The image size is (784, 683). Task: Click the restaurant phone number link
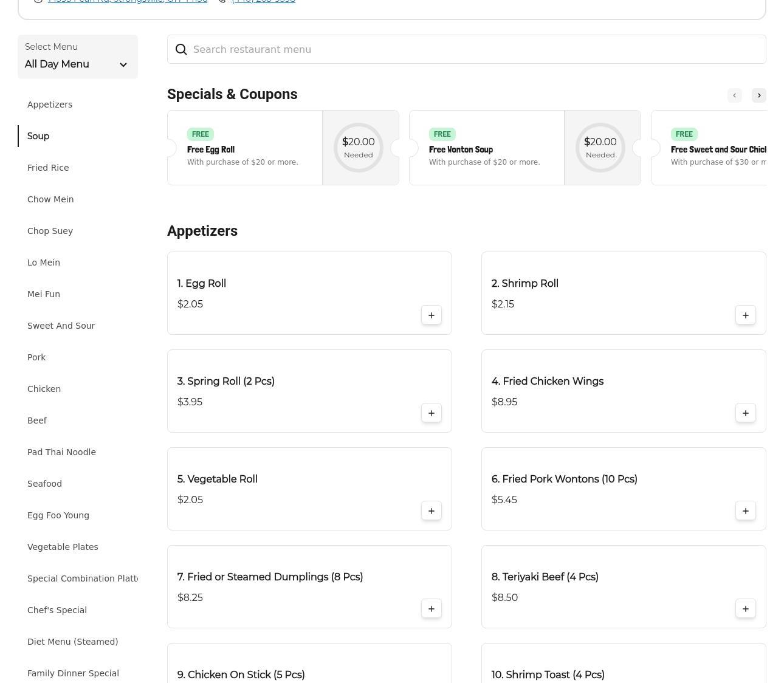(263, 2)
